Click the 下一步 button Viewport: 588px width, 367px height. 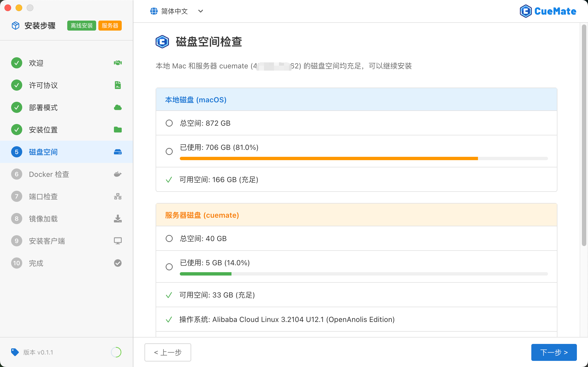coord(554,352)
